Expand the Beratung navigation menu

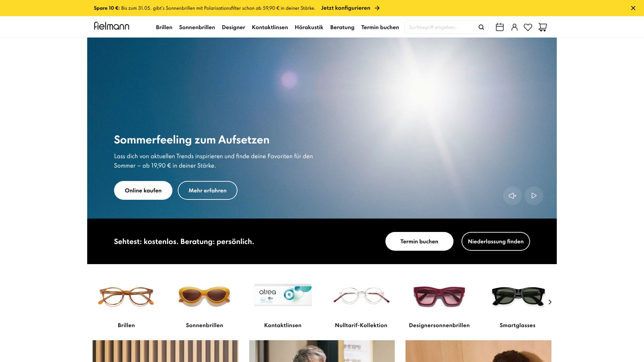[342, 27]
